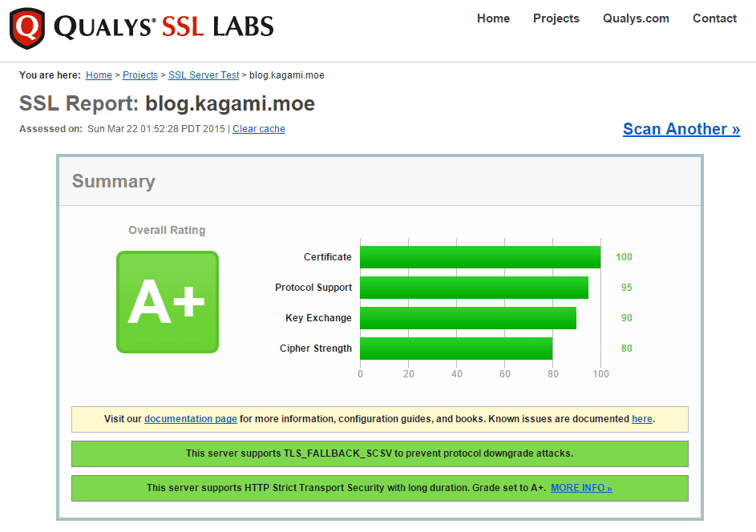Open the documentation page link
The width and height of the screenshot is (756, 532).
point(191,419)
